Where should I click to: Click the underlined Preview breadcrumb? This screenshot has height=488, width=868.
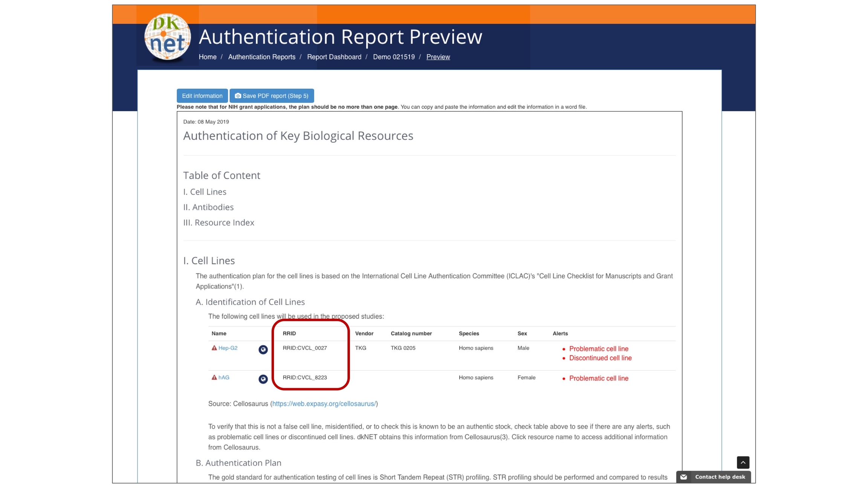pos(438,57)
